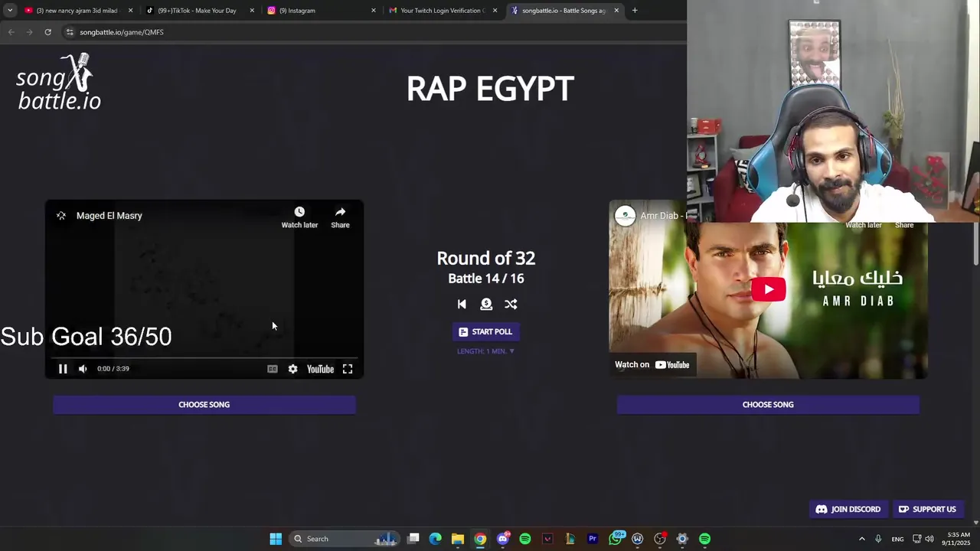Open File Explorer from taskbar

tap(458, 539)
